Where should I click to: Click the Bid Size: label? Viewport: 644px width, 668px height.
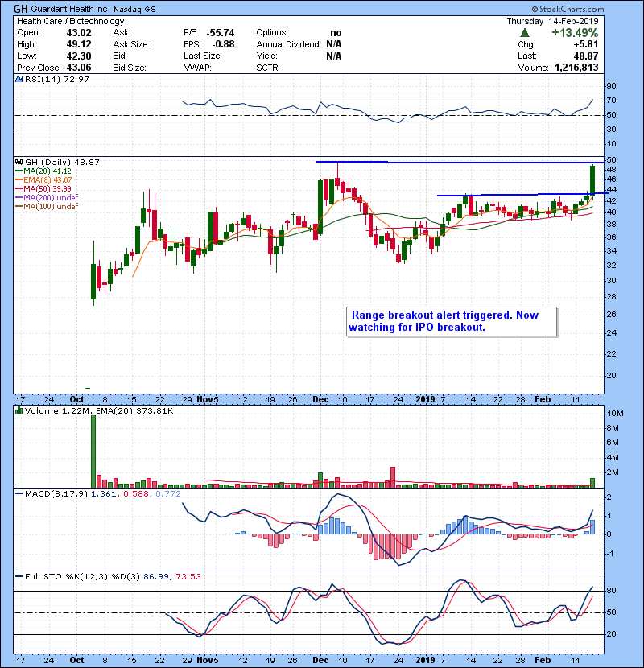[x=130, y=68]
